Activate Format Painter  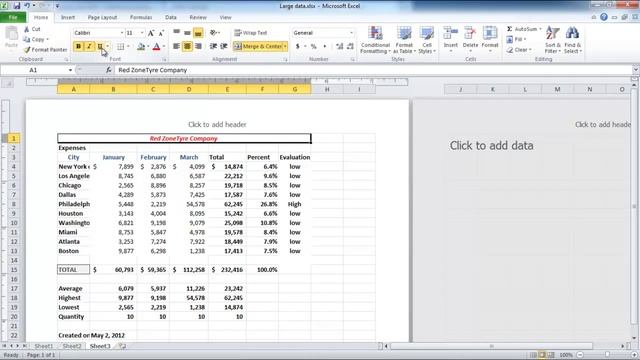point(45,49)
